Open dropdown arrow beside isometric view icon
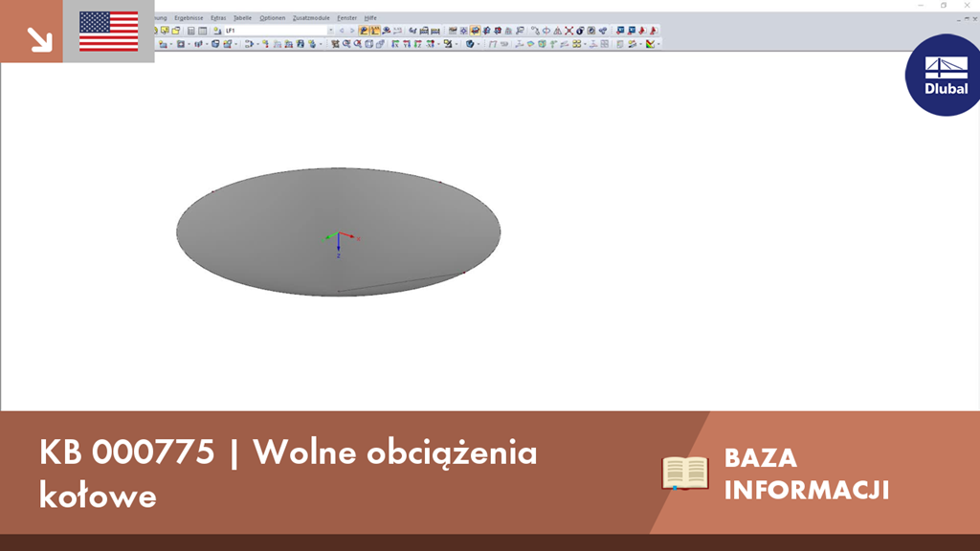This screenshot has height=551, width=980. pyautogui.click(x=438, y=44)
